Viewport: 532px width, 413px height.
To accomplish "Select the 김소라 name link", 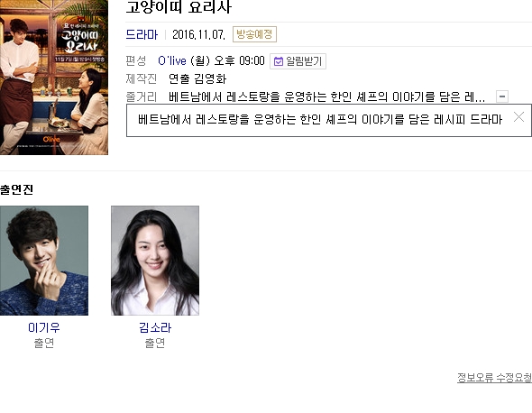I will (155, 327).
